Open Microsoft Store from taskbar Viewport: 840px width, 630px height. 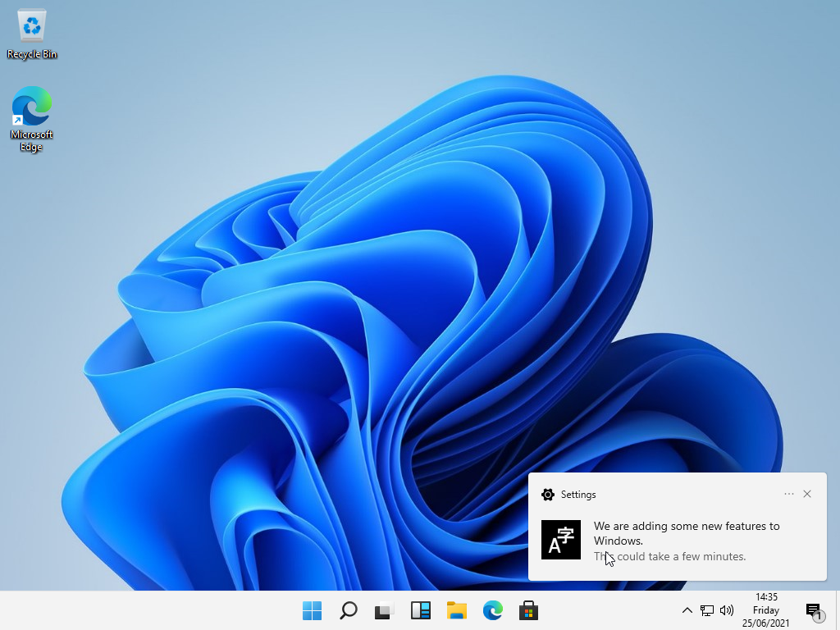tap(528, 610)
